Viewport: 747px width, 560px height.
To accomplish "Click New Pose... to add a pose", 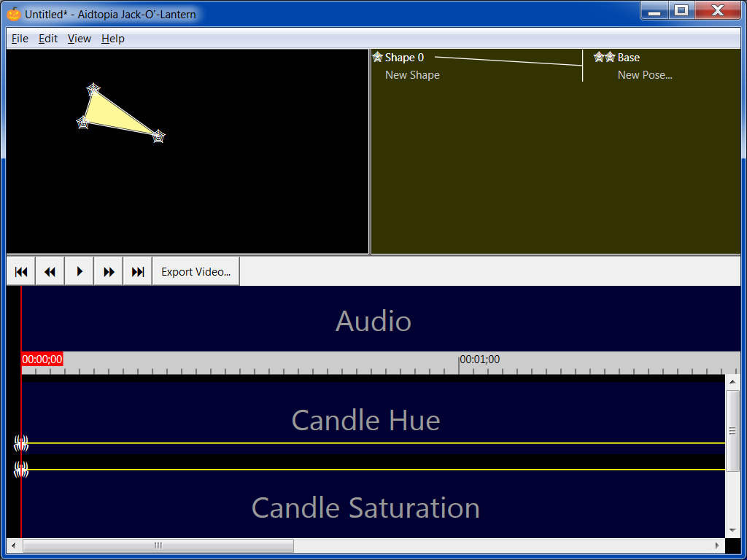I will pyautogui.click(x=645, y=75).
